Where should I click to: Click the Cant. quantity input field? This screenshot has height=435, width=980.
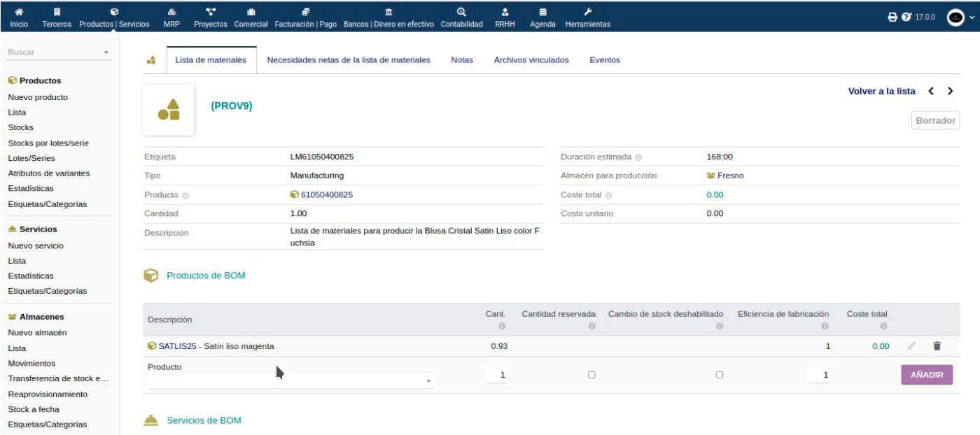pos(498,376)
